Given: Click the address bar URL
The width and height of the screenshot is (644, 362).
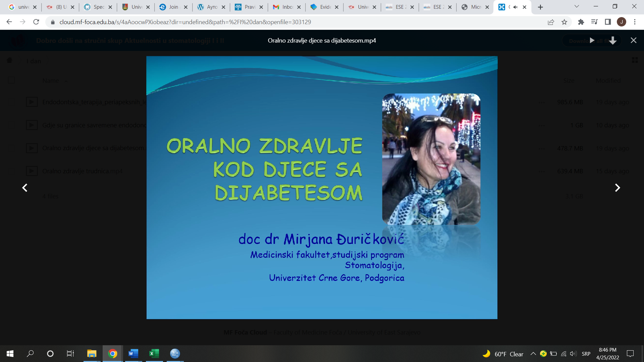Looking at the screenshot, I should (185, 22).
